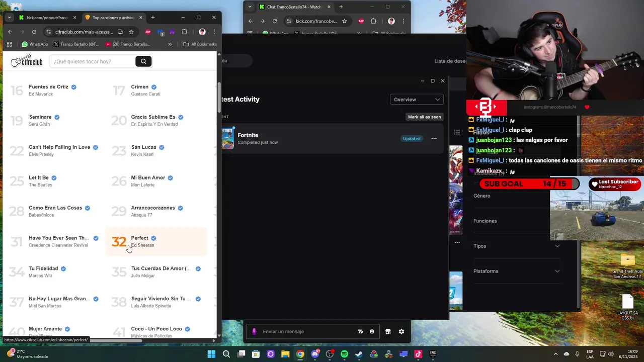Screen dimensions: 644x362
Task: Show hidden system tray icons chevron
Action: coord(555,354)
